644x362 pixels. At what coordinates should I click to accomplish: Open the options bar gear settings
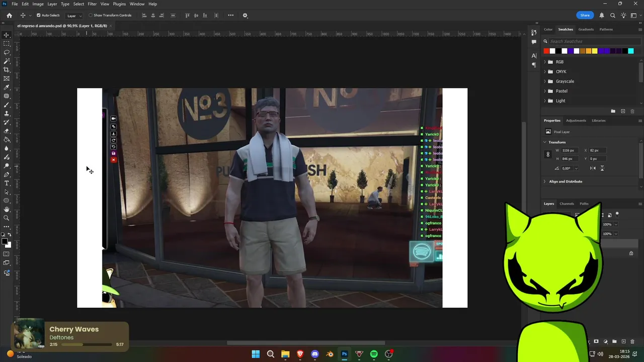(x=245, y=15)
